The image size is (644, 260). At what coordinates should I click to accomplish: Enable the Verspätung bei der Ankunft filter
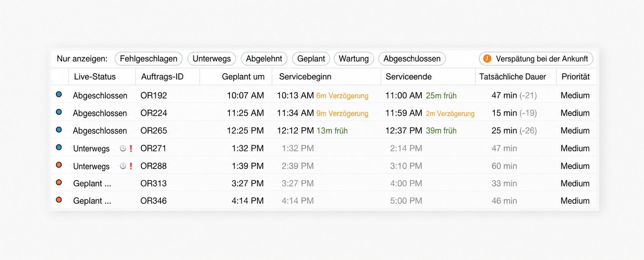[x=536, y=58]
